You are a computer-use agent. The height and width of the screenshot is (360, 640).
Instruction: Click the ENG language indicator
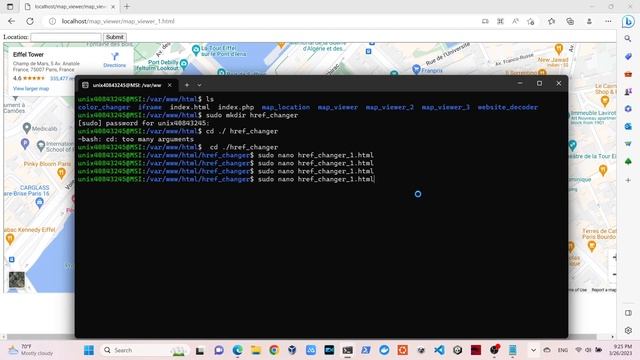[x=562, y=350]
